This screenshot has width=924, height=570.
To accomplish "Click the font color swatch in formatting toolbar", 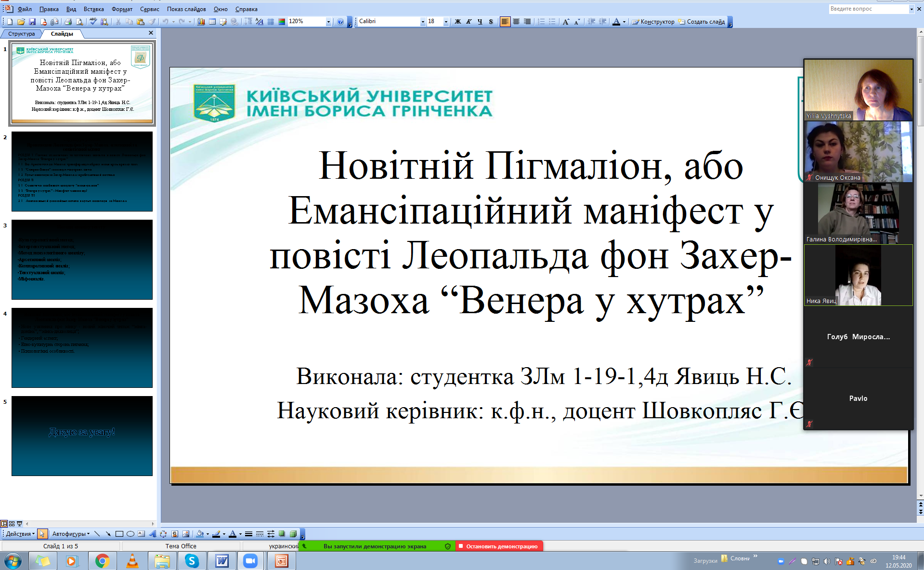I will (616, 22).
